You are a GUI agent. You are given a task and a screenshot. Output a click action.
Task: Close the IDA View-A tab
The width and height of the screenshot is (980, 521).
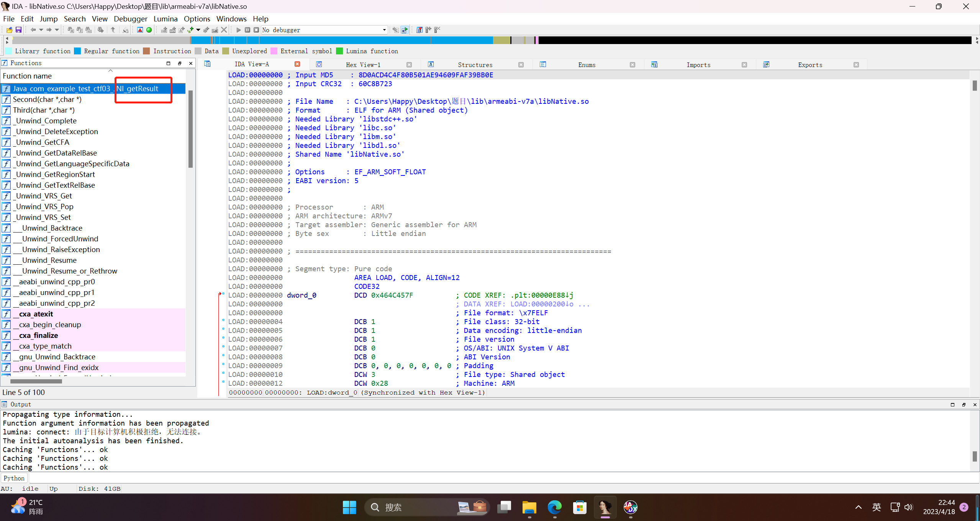tap(297, 64)
